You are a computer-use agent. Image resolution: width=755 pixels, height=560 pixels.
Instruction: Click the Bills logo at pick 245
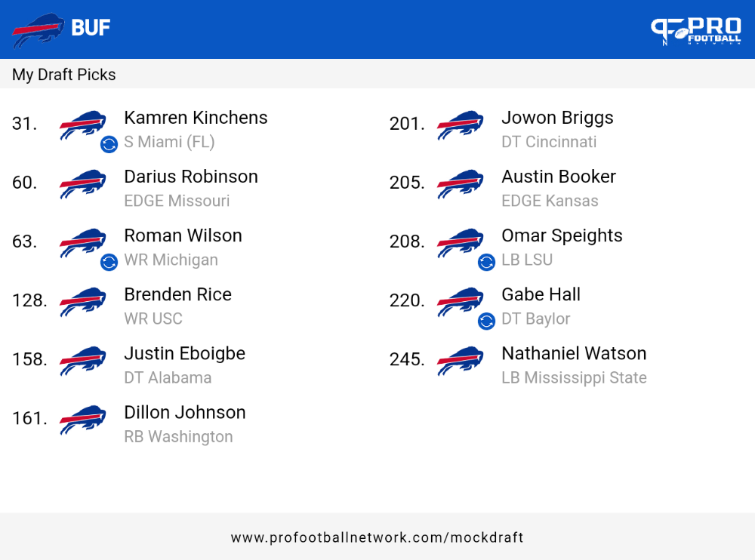(461, 361)
